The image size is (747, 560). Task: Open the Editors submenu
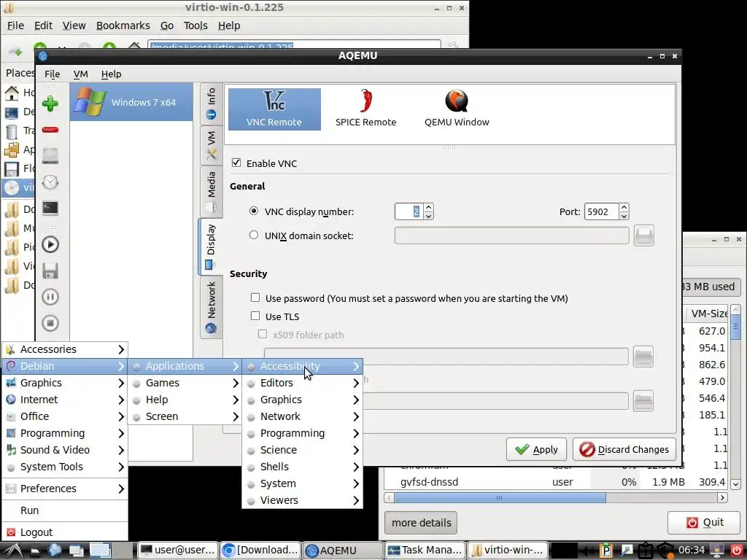point(303,383)
